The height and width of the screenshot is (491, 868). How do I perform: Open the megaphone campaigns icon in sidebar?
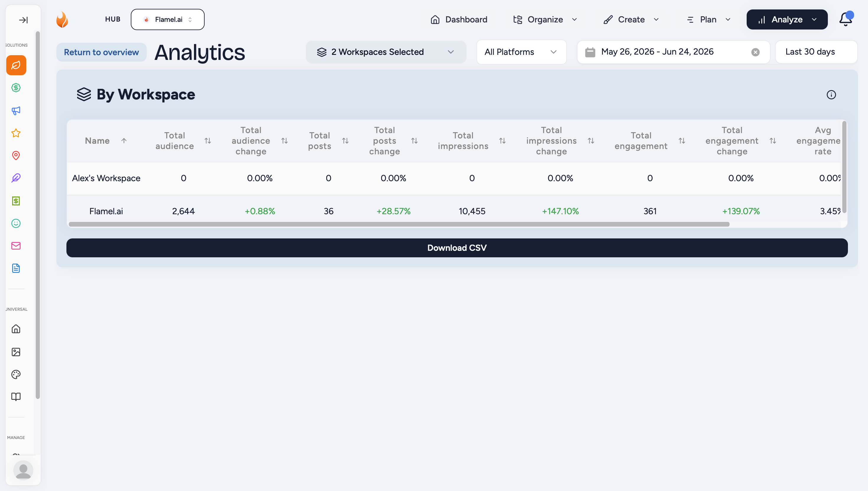tap(16, 111)
